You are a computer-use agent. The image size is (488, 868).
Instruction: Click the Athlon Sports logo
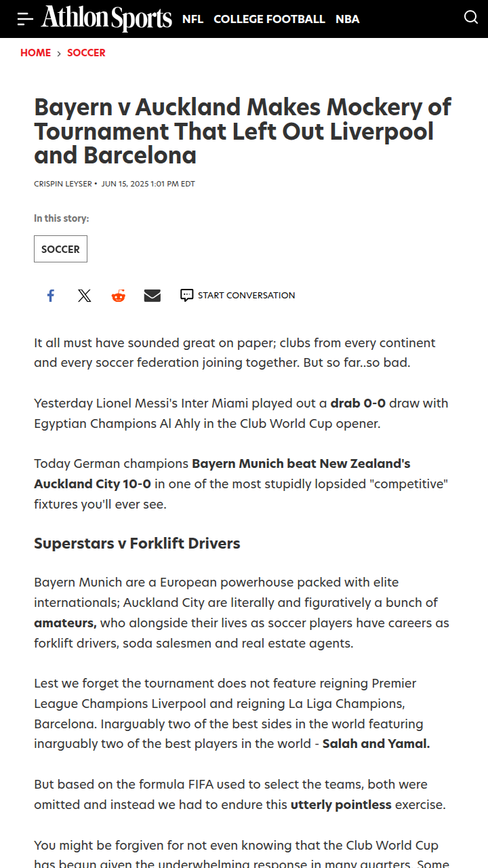pos(106,18)
